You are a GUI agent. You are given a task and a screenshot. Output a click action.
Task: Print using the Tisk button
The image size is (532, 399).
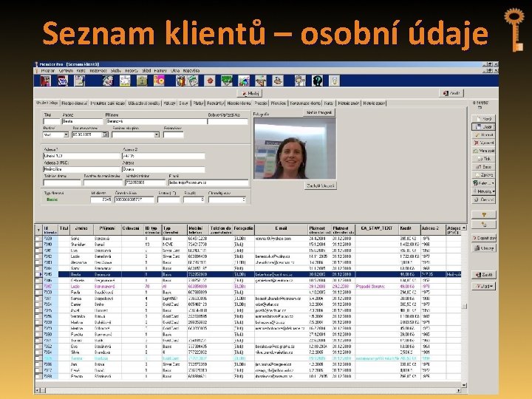click(484, 159)
